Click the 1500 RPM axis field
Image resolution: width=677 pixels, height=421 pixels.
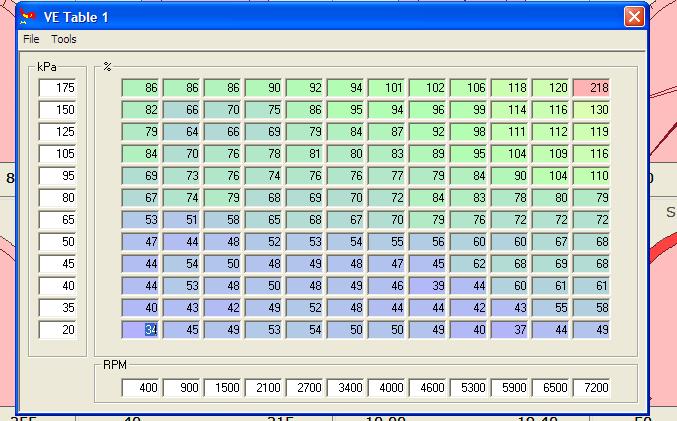(x=222, y=387)
